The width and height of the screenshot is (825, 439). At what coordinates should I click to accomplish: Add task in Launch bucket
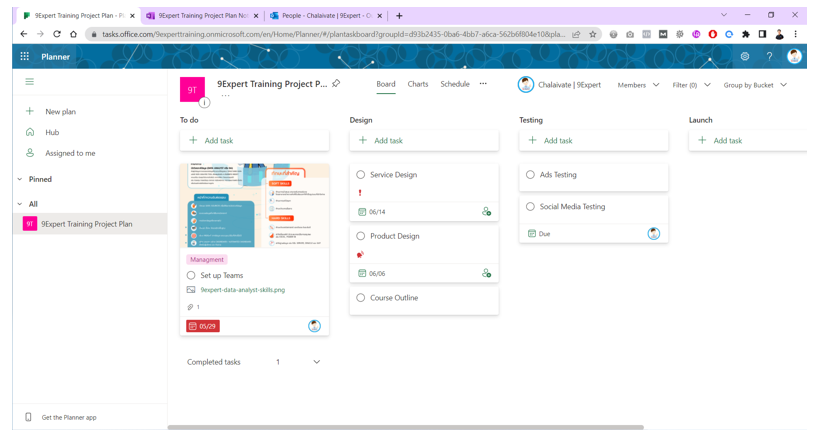click(748, 141)
